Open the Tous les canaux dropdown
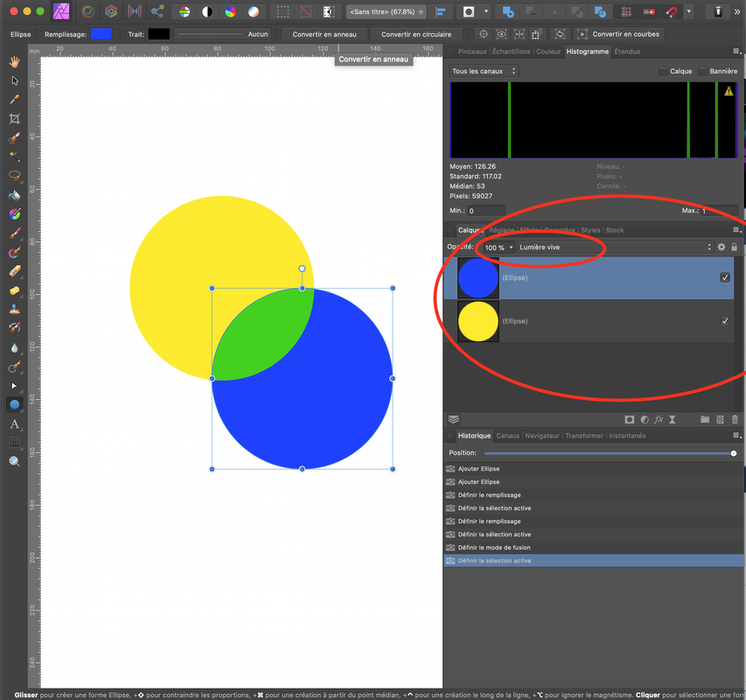Screen dimensions: 746x700 click(x=484, y=71)
